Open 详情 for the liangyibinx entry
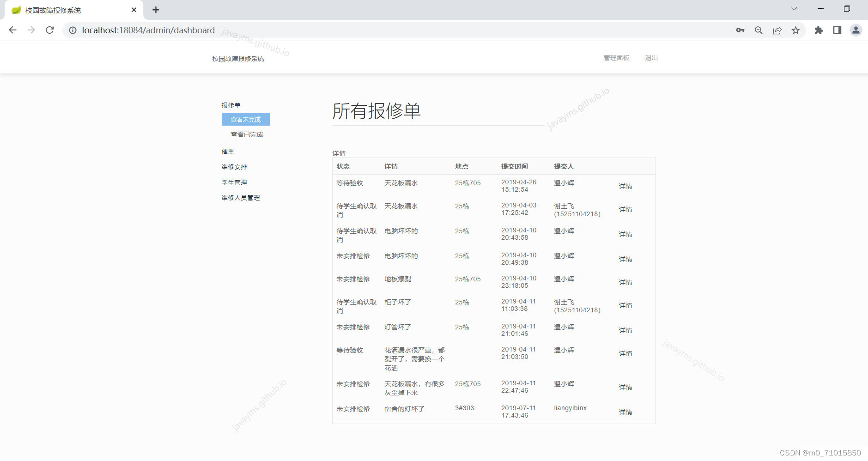This screenshot has width=868, height=461. point(625,412)
